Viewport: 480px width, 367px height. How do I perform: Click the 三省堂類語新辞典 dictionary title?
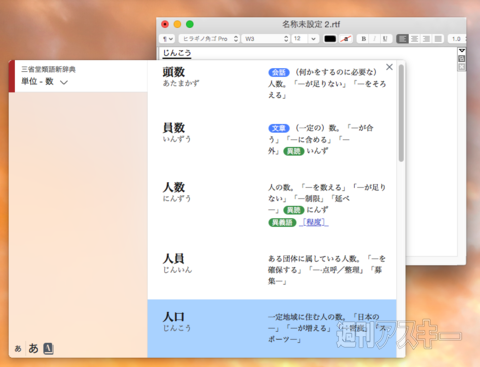[48, 69]
